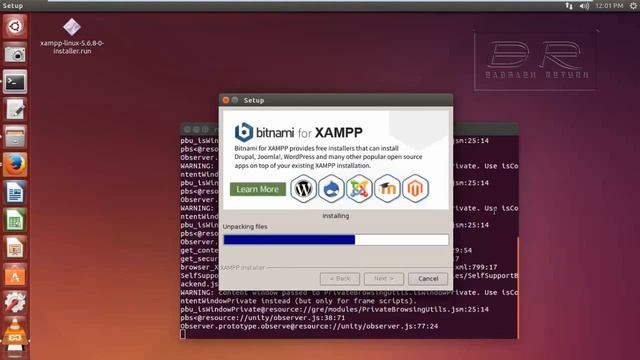The height and width of the screenshot is (360, 640).
Task: Click the WordPress icon in Bitnami banner
Action: [303, 189]
